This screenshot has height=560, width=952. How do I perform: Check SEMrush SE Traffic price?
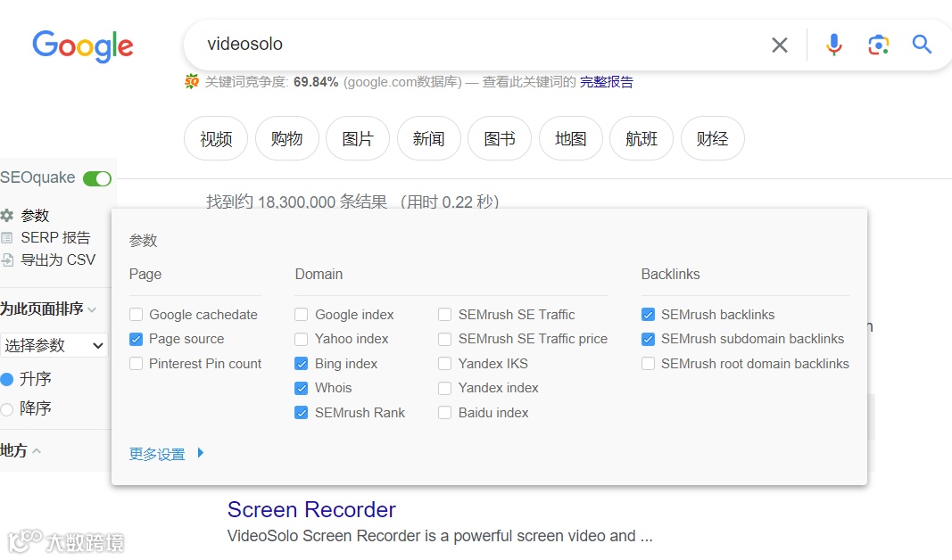point(445,339)
